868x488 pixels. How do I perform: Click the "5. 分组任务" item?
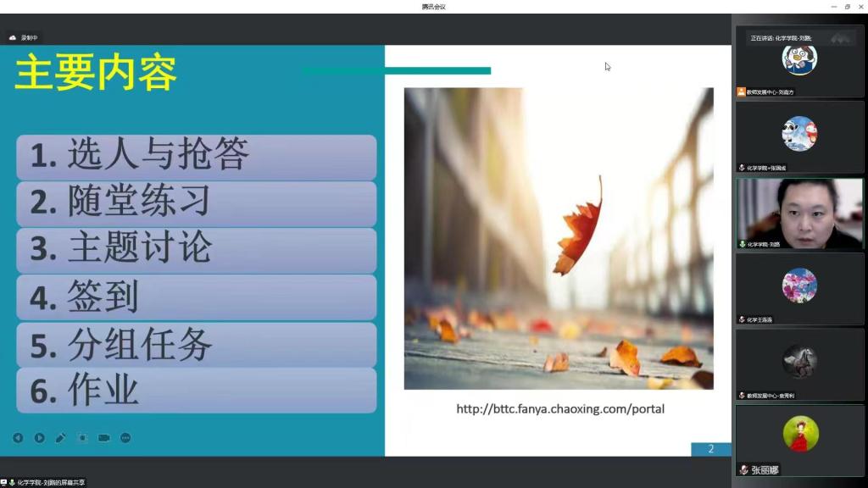[196, 344]
